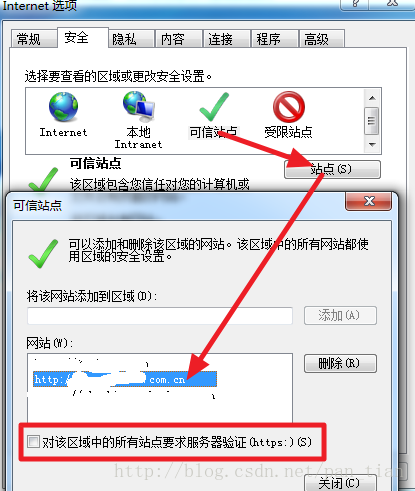Click the add website input field
The height and width of the screenshot is (491, 415).
pyautogui.click(x=160, y=316)
